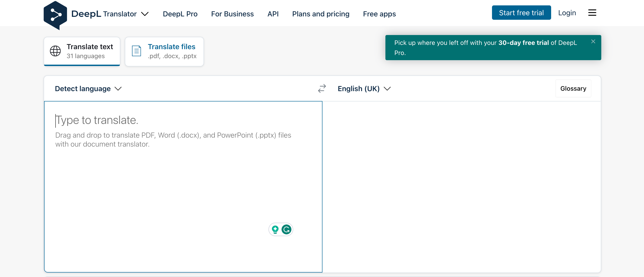The image size is (644, 277).
Task: Open the API menu item
Action: [x=273, y=14]
